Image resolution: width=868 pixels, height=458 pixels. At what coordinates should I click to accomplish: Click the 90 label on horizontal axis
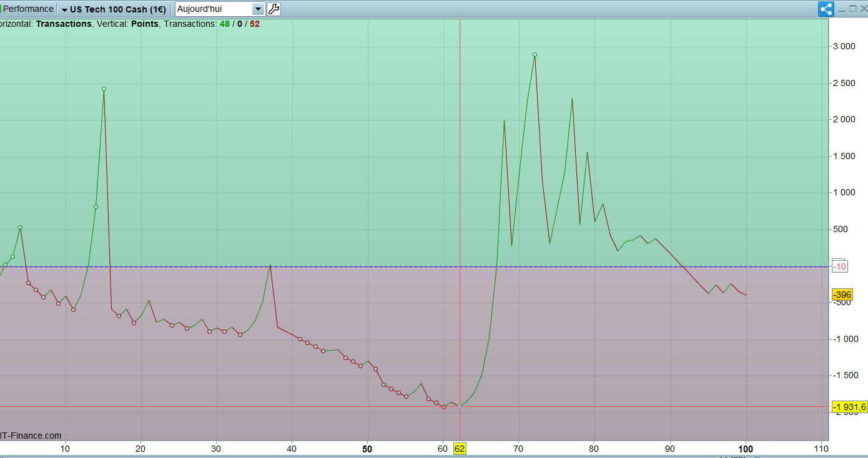point(670,449)
